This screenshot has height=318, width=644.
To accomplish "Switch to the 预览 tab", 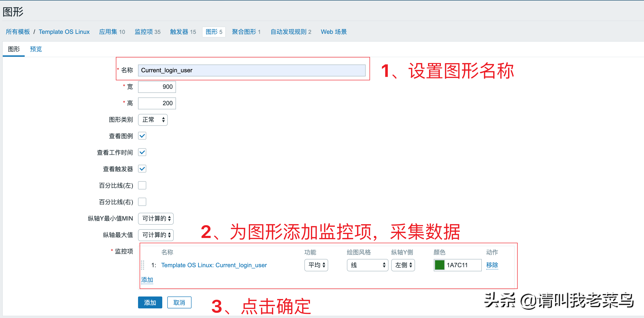I will [35, 49].
